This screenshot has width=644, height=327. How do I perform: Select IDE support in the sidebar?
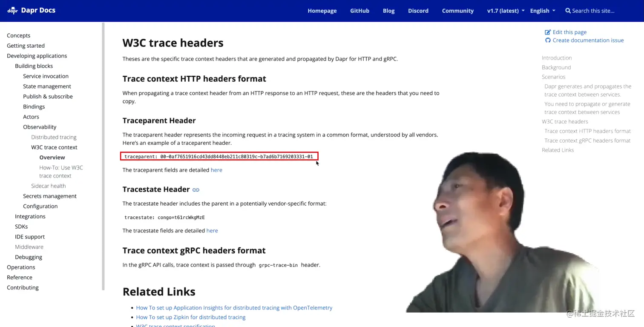(x=30, y=237)
